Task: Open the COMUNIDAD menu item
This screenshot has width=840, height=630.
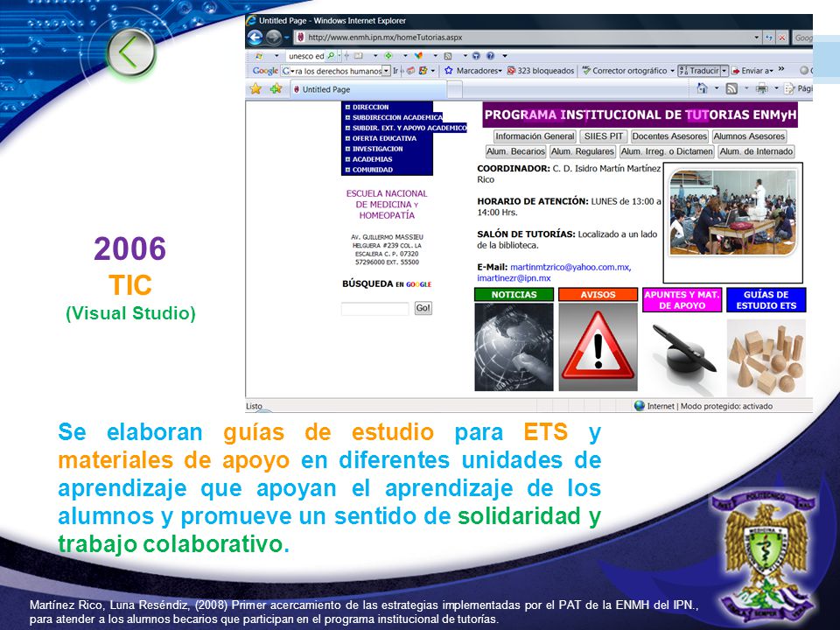Action: click(369, 170)
